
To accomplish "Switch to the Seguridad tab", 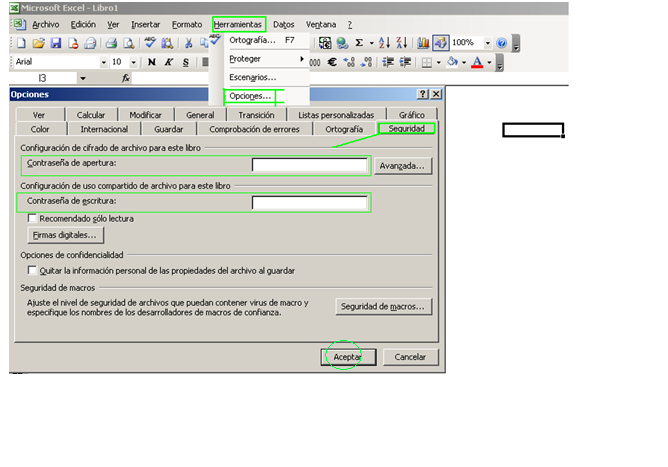I will (x=406, y=128).
